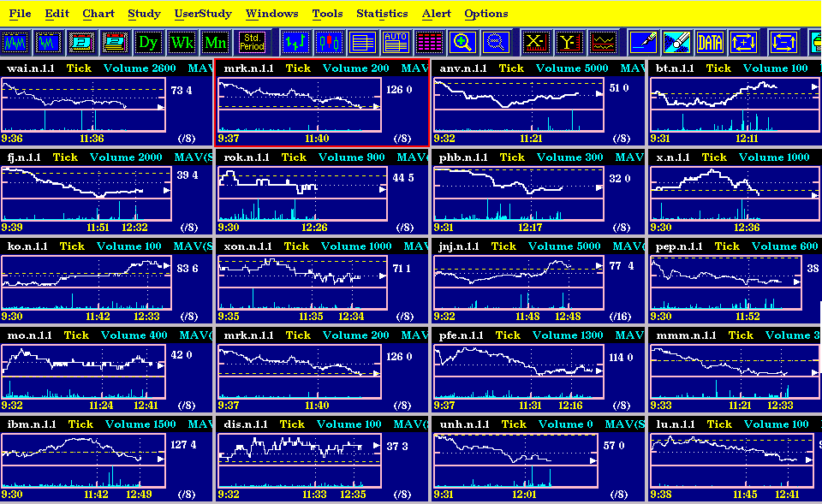Open the UserStudy menu

(203, 14)
